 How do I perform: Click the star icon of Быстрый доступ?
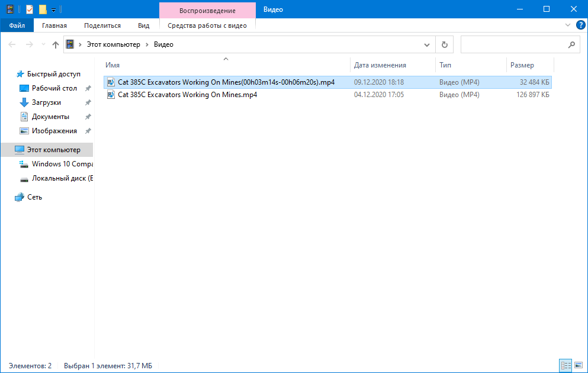(20, 74)
